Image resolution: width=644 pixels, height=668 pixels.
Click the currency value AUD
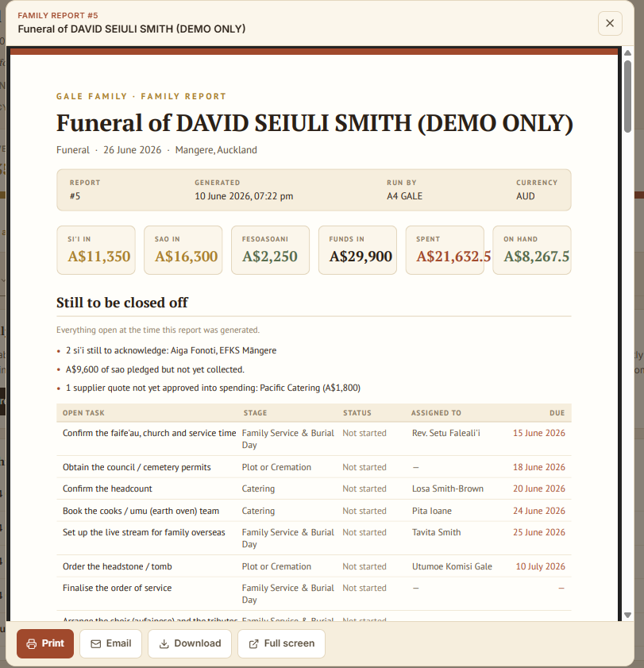click(525, 196)
